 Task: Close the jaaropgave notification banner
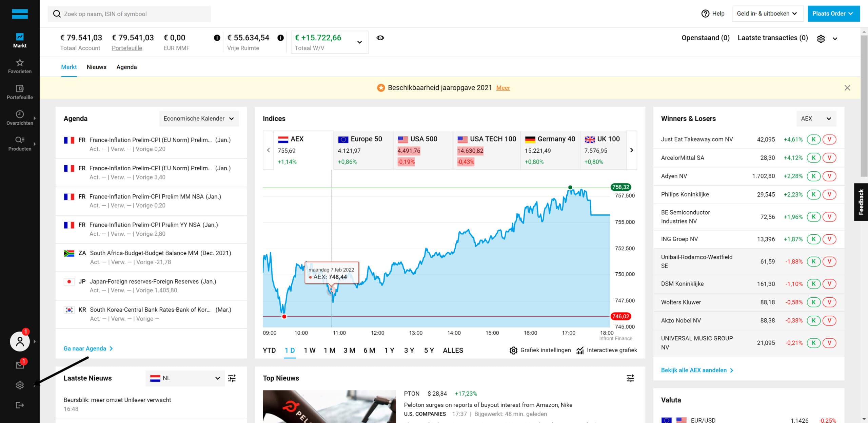(x=847, y=88)
